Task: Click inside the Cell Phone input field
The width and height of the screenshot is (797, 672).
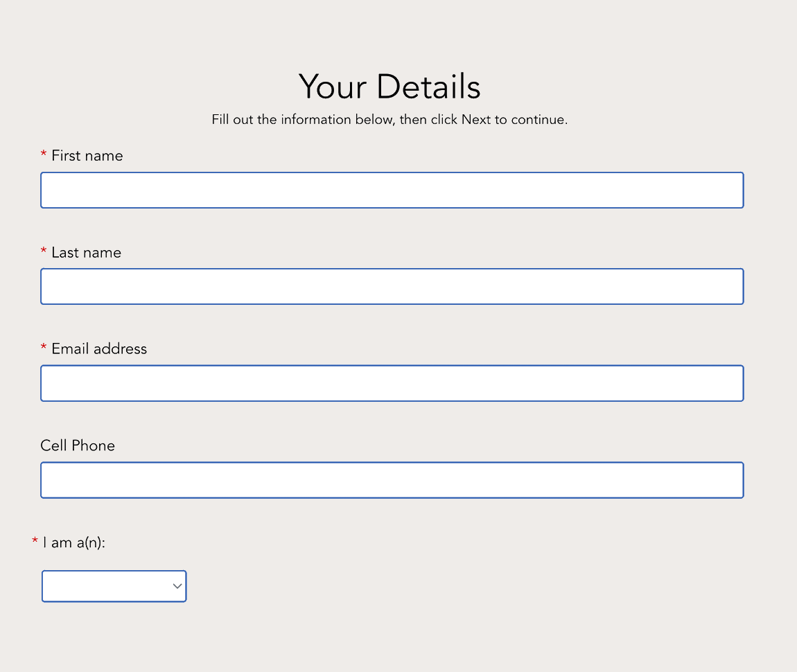Action: [x=392, y=479]
